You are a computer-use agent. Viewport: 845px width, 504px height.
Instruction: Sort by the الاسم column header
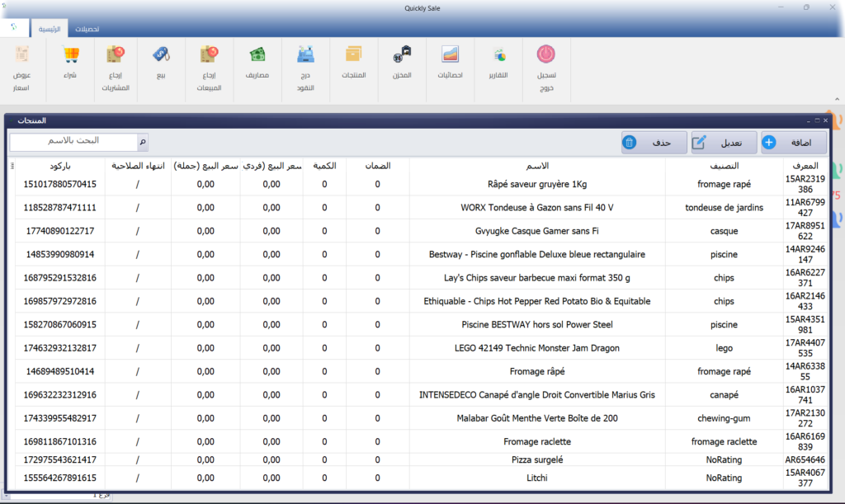pyautogui.click(x=537, y=166)
